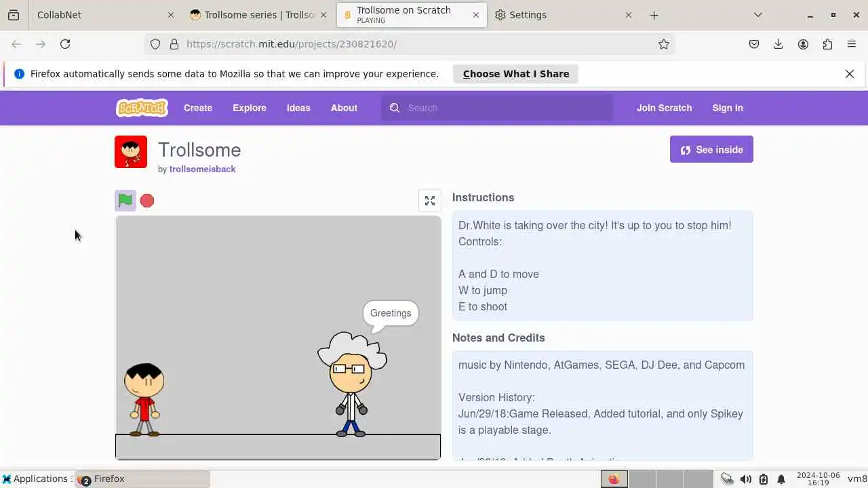868x488 pixels.
Task: Open the Explore page
Action: pos(250,108)
